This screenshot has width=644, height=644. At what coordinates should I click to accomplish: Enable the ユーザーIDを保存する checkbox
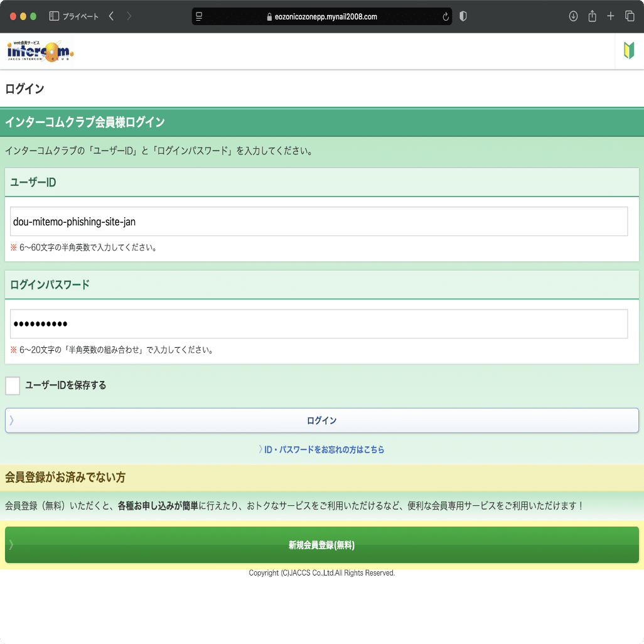(13, 386)
